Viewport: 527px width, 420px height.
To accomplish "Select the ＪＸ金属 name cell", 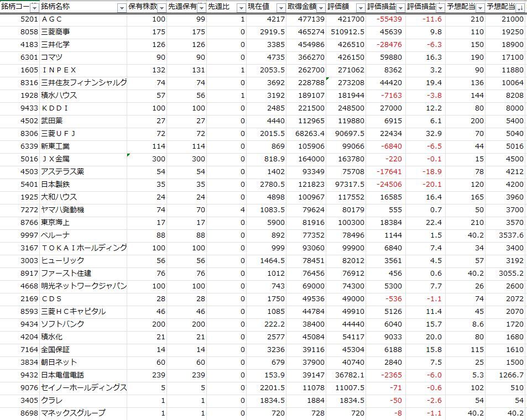I will (83, 159).
